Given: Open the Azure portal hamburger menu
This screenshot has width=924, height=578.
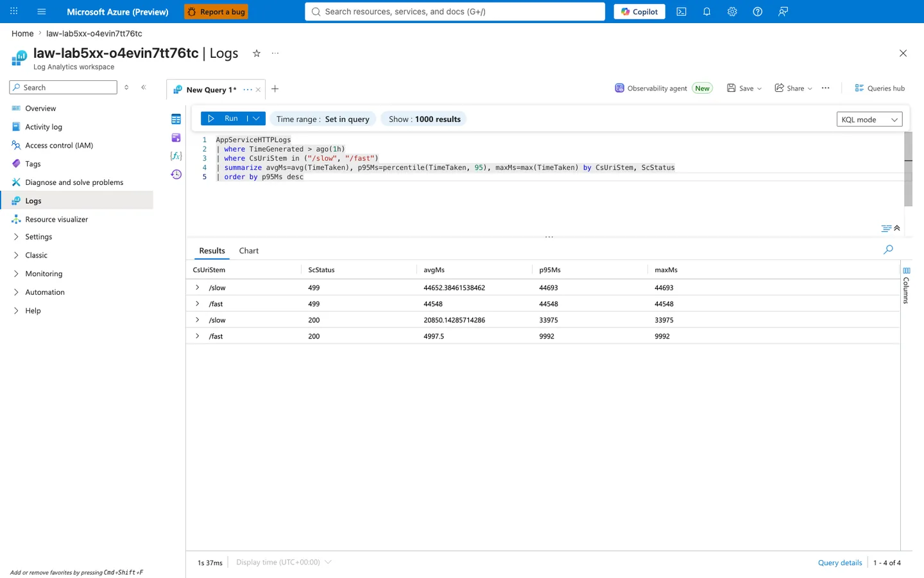Looking at the screenshot, I should [x=42, y=12].
